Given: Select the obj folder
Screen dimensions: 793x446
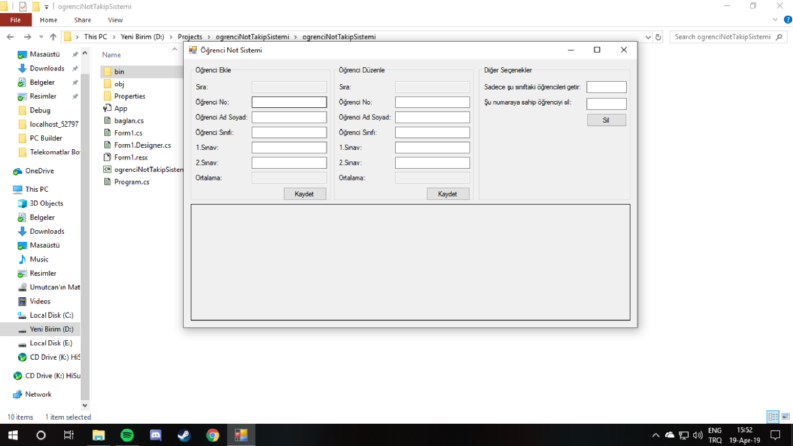Looking at the screenshot, I should click(x=119, y=84).
